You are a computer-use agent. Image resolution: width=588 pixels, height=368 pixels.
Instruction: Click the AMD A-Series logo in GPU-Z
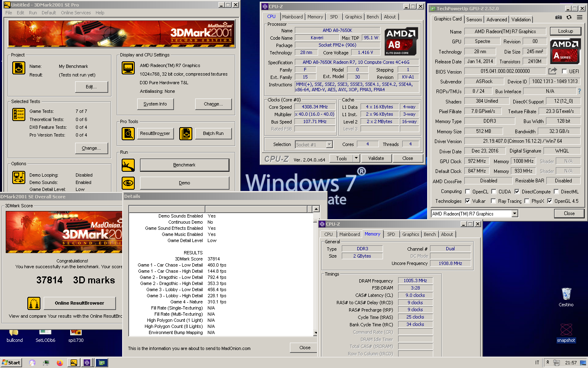[565, 51]
